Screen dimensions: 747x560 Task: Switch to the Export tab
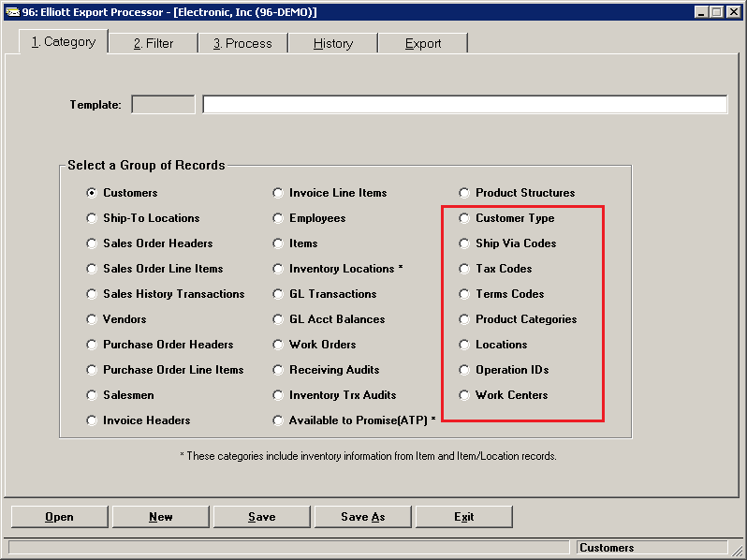click(423, 43)
